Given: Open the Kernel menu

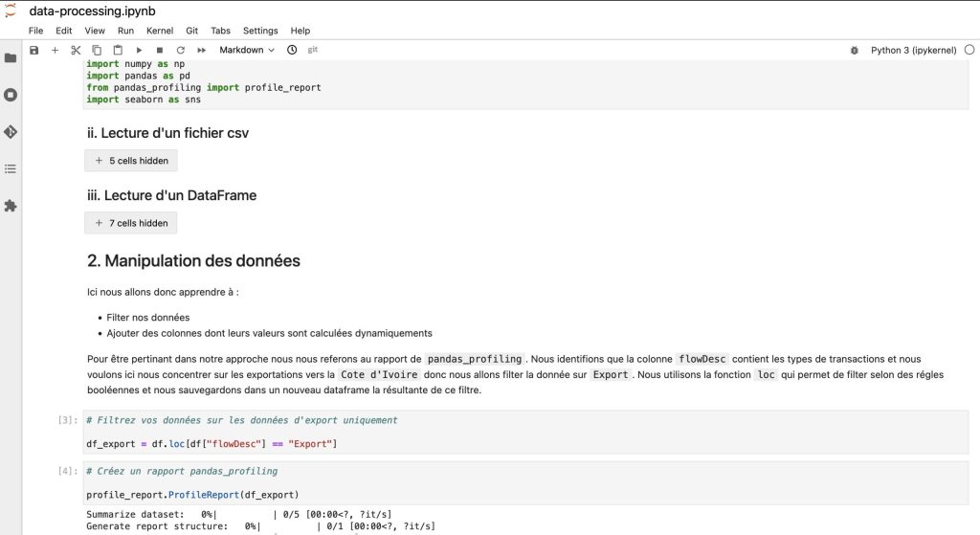Looking at the screenshot, I should point(160,31).
